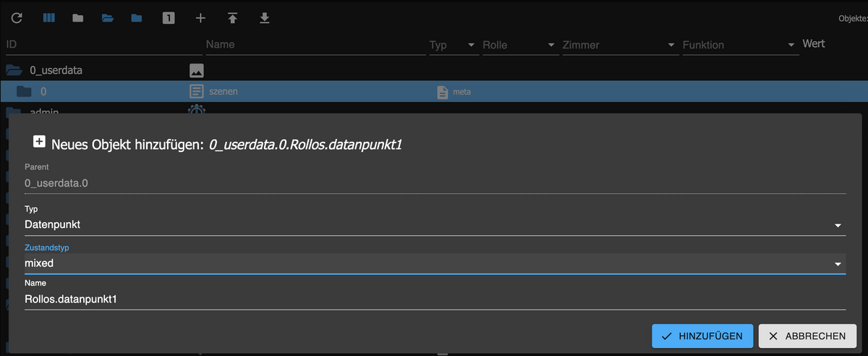Screen dimensions: 868x356
Task: Select the highlighted 0 folder row
Action: pos(43,92)
